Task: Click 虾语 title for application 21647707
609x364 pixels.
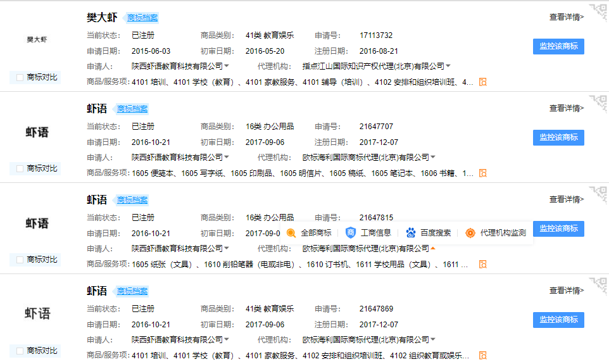Action: [x=97, y=109]
